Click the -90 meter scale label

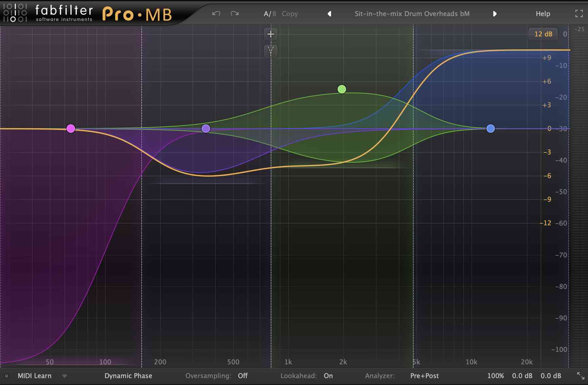coord(561,318)
